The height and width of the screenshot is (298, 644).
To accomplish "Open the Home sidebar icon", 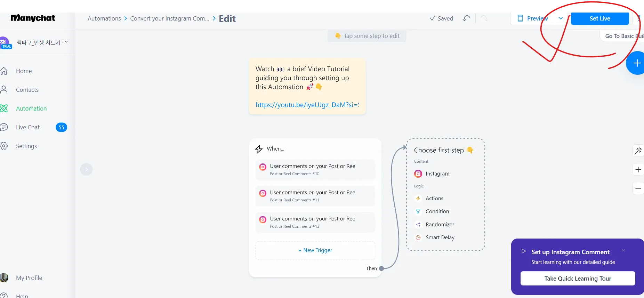I will click(4, 71).
